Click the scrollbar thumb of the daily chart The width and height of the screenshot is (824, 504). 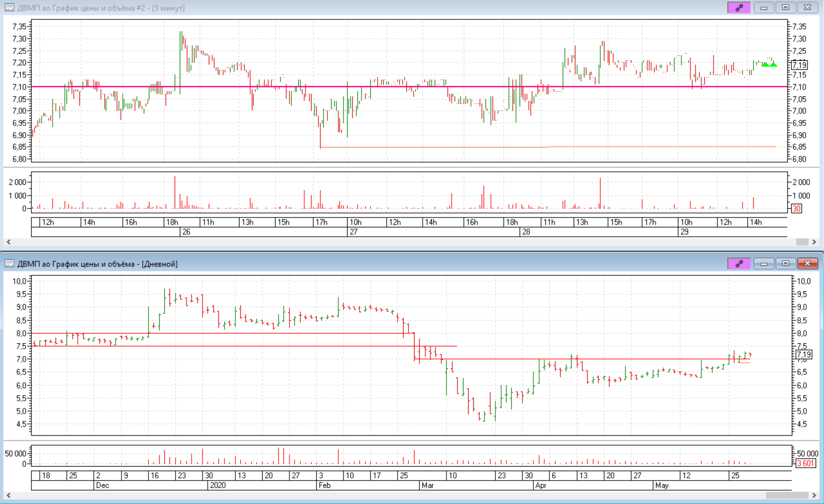(787, 495)
